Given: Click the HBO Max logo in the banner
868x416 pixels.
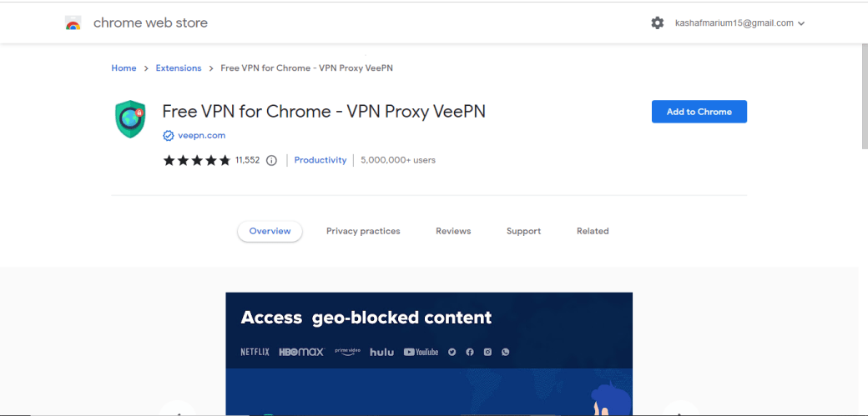Looking at the screenshot, I should tap(301, 352).
